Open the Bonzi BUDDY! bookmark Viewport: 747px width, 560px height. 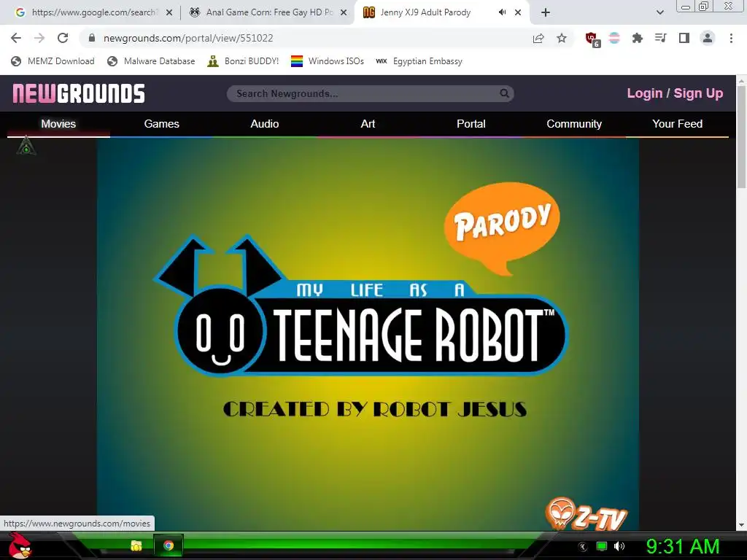[x=243, y=61]
